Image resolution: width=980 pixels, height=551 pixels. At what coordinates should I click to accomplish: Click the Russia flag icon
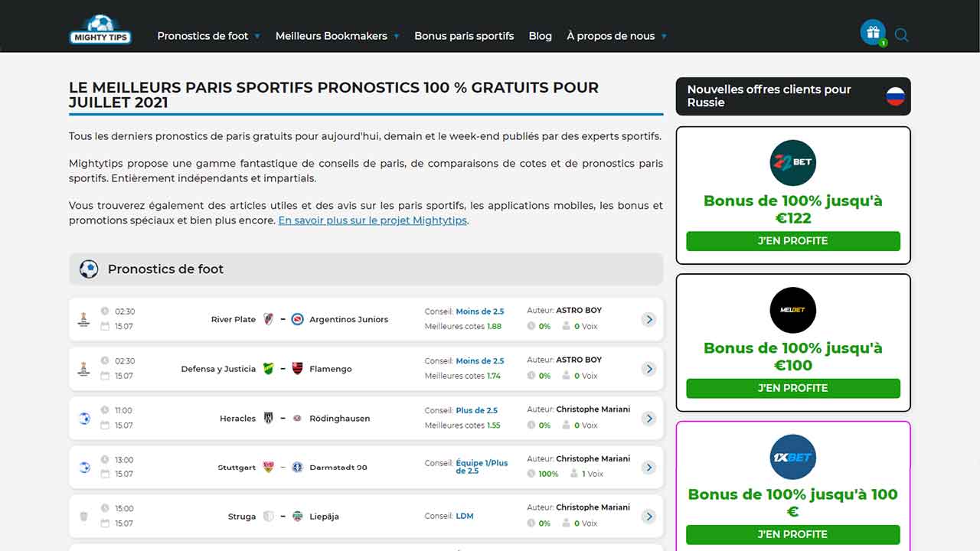click(x=895, y=96)
